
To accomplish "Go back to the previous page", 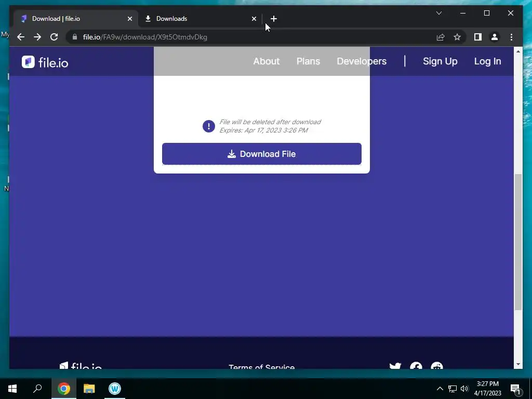I will pos(21,37).
